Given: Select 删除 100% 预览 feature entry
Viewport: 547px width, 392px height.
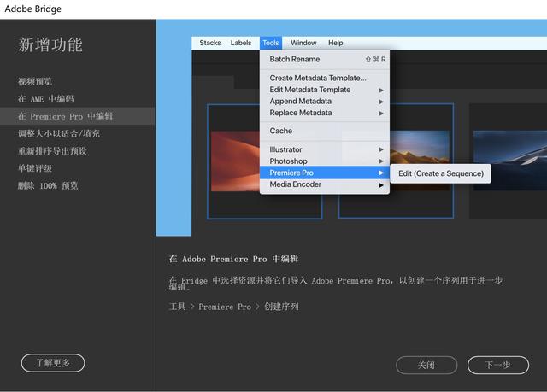Looking at the screenshot, I should coord(48,185).
